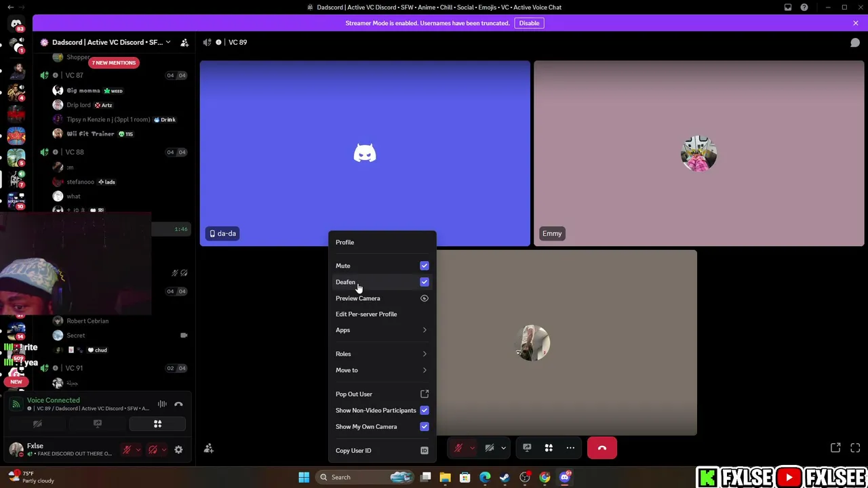Disable Streamer Mode via banner button
The width and height of the screenshot is (868, 488).
529,23
